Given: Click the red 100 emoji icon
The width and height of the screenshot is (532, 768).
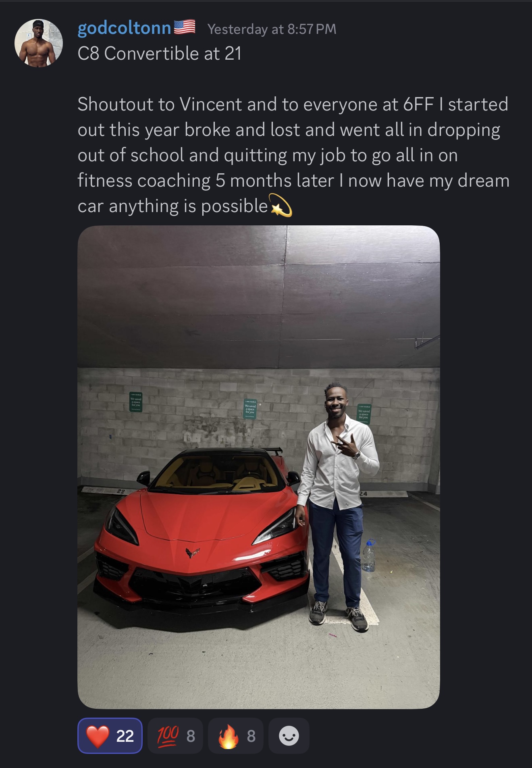Looking at the screenshot, I should (168, 736).
